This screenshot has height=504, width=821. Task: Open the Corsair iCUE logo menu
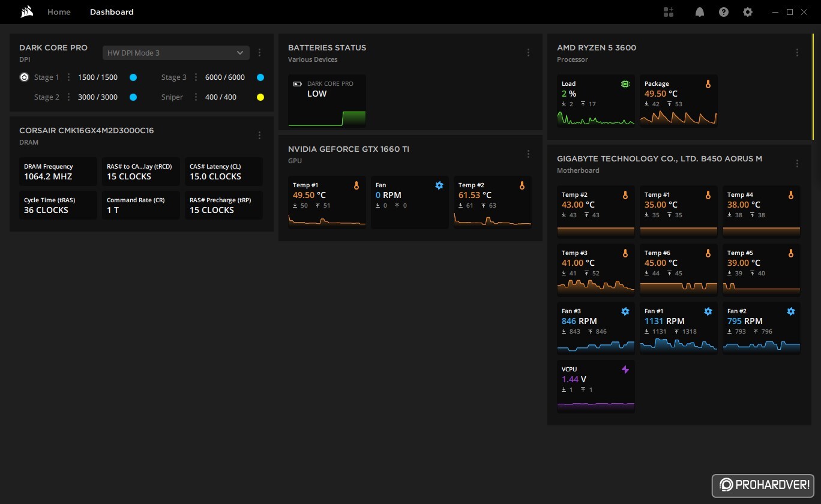pos(27,12)
